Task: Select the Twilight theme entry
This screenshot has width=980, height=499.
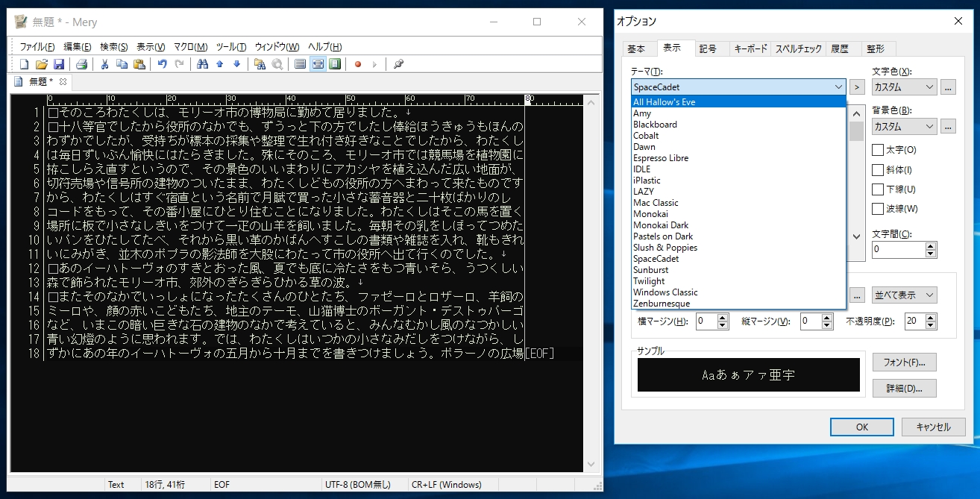Action: [x=738, y=281]
